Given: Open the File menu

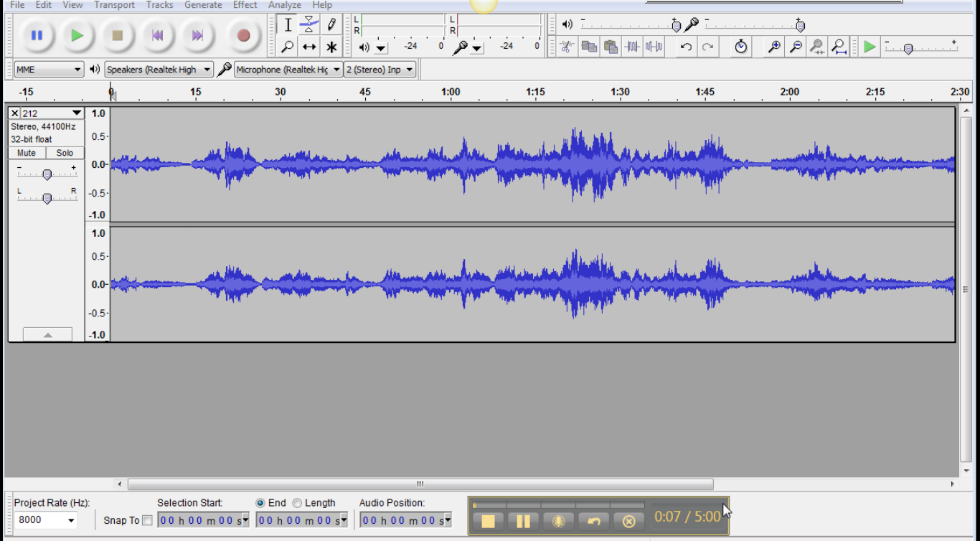Looking at the screenshot, I should click(x=17, y=5).
